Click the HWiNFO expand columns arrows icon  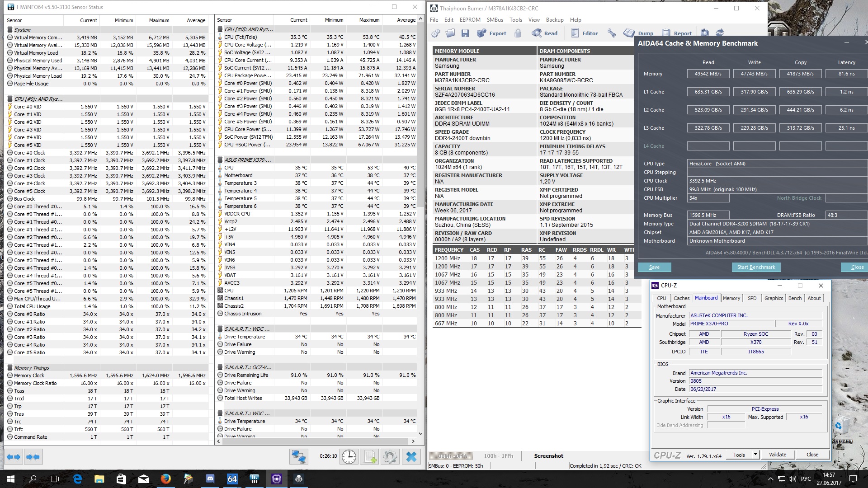click(x=14, y=457)
